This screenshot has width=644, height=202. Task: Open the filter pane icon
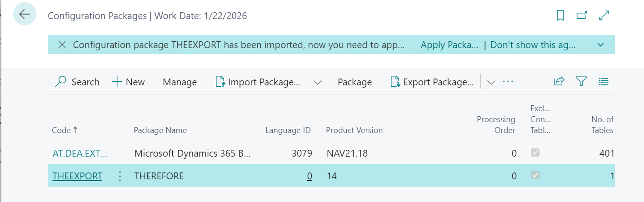click(581, 82)
